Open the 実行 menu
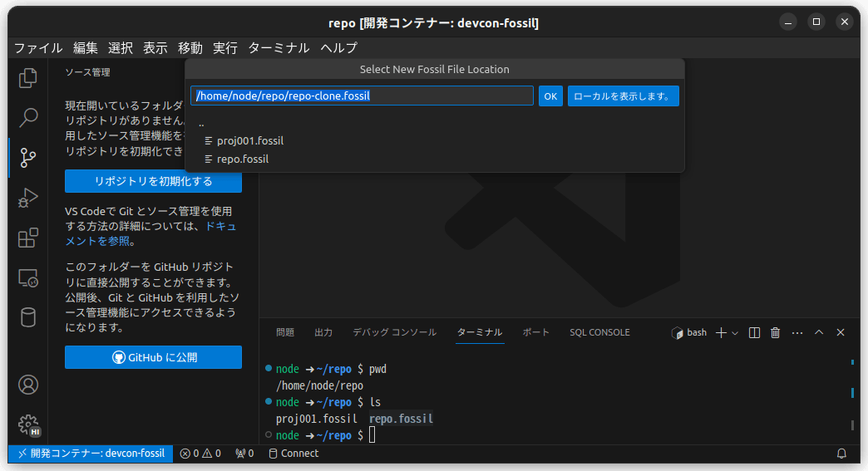 click(x=224, y=48)
